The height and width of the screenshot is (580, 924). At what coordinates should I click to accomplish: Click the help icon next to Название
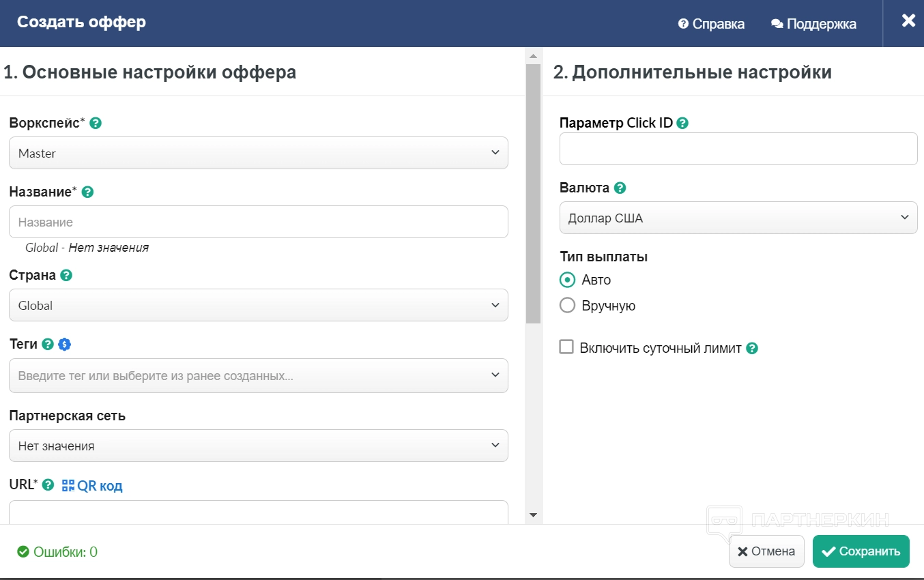click(x=87, y=192)
